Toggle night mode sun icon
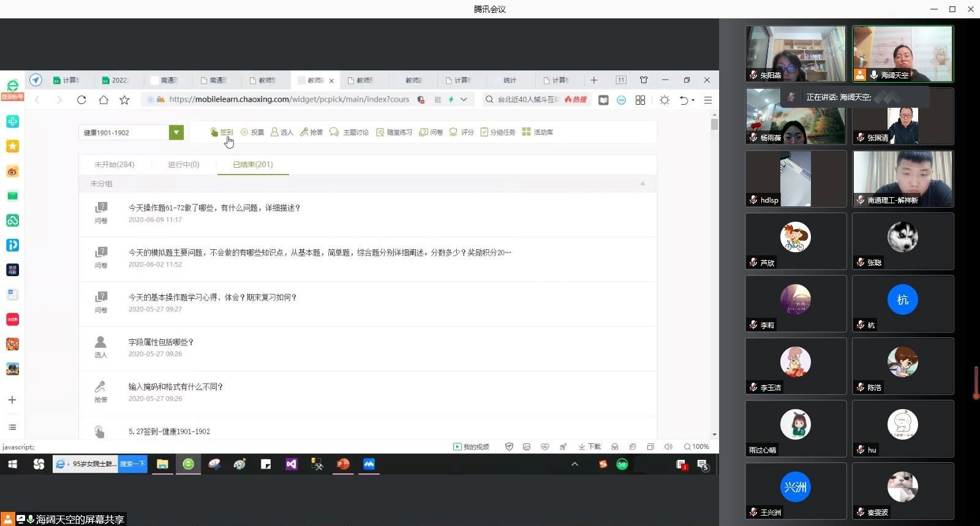This screenshot has width=980, height=526. click(665, 100)
